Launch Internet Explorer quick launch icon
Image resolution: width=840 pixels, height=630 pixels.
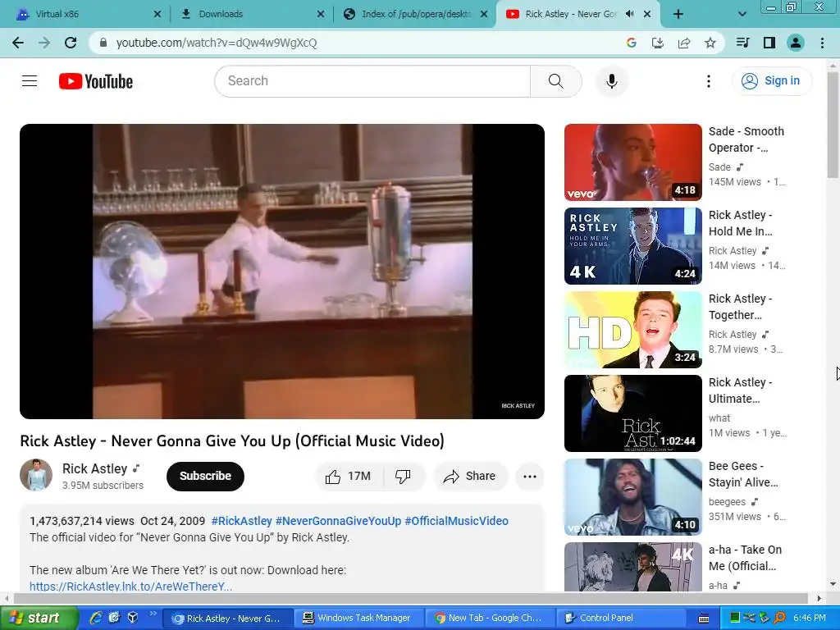point(96,618)
